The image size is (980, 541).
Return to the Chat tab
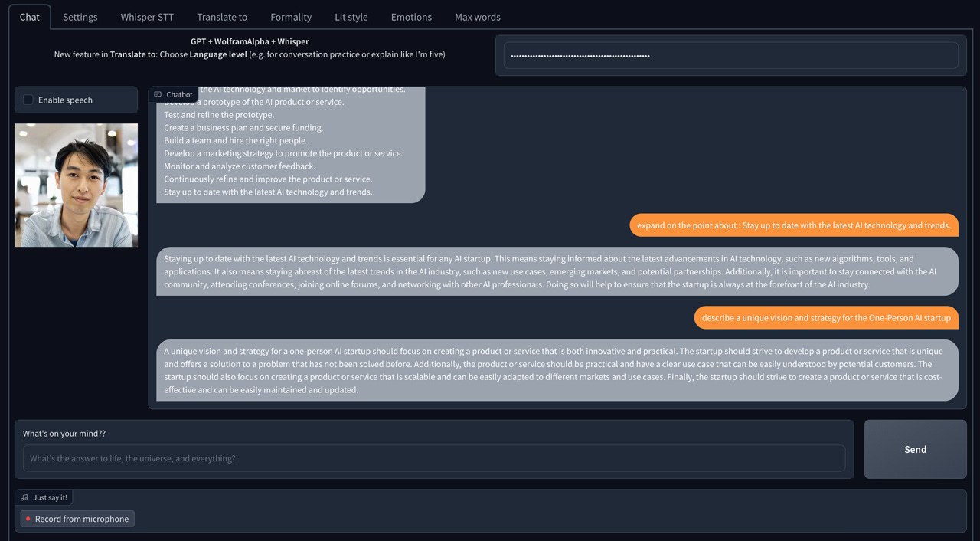[29, 16]
